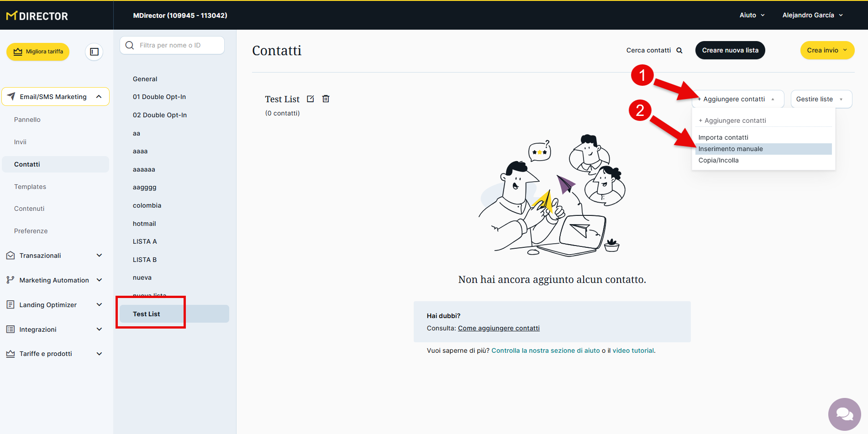Click the Transazionali envelope icon

11,256
